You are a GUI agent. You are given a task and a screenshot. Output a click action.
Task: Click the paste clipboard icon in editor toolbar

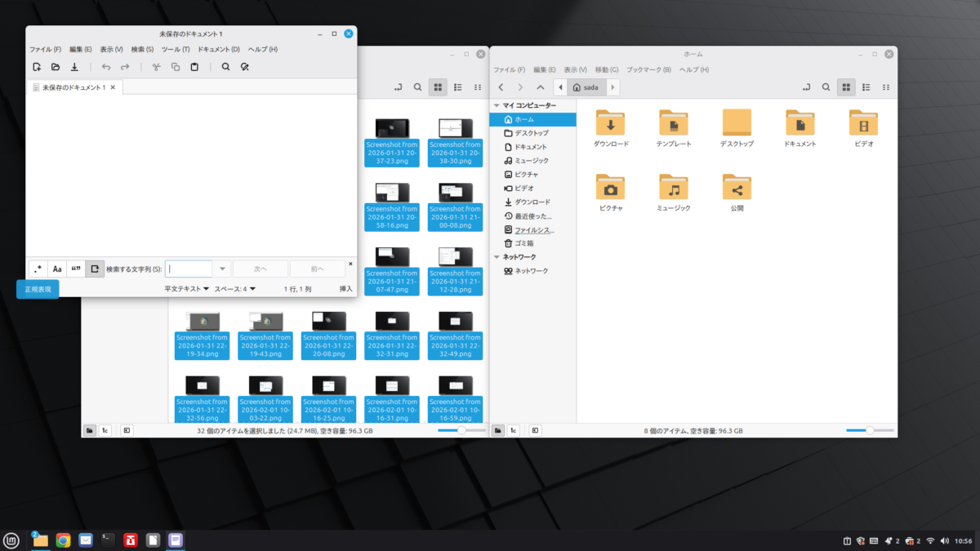[x=194, y=67]
